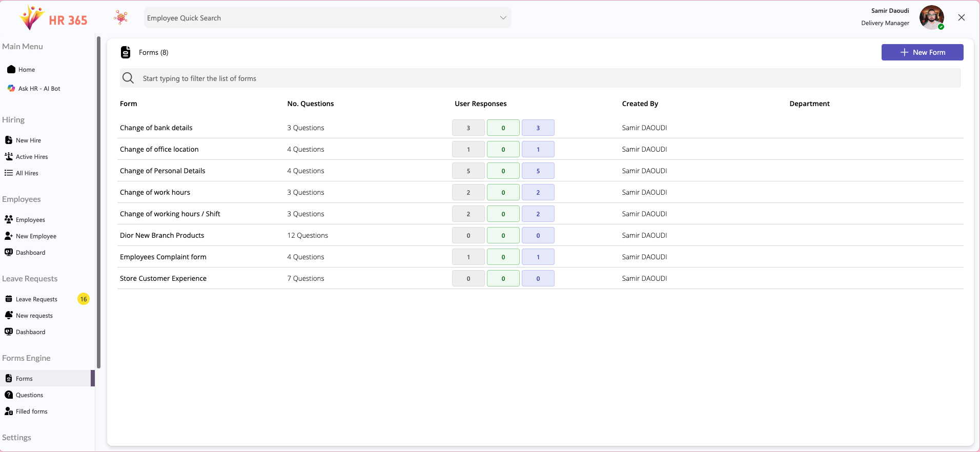Image resolution: width=980 pixels, height=452 pixels.
Task: Click the Questions icon under Forms Engine
Action: point(9,395)
